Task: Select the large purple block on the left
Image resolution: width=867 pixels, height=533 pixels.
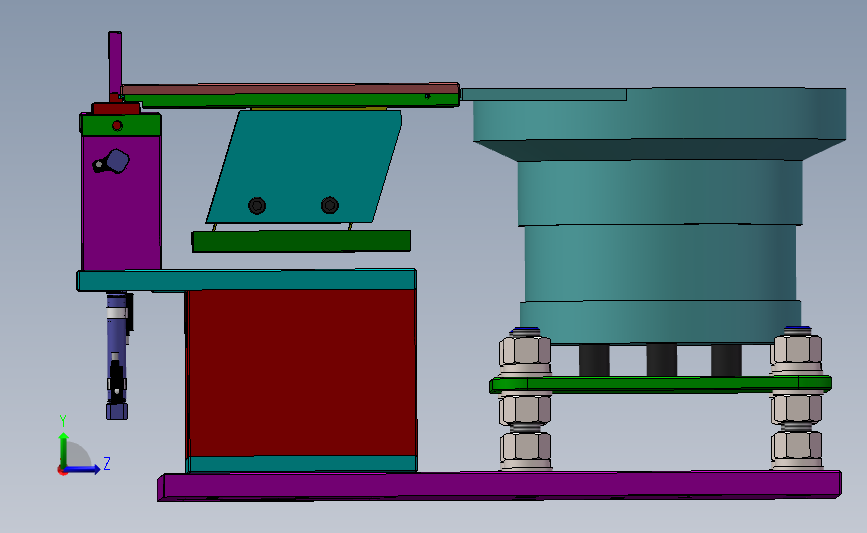Action: click(122, 202)
